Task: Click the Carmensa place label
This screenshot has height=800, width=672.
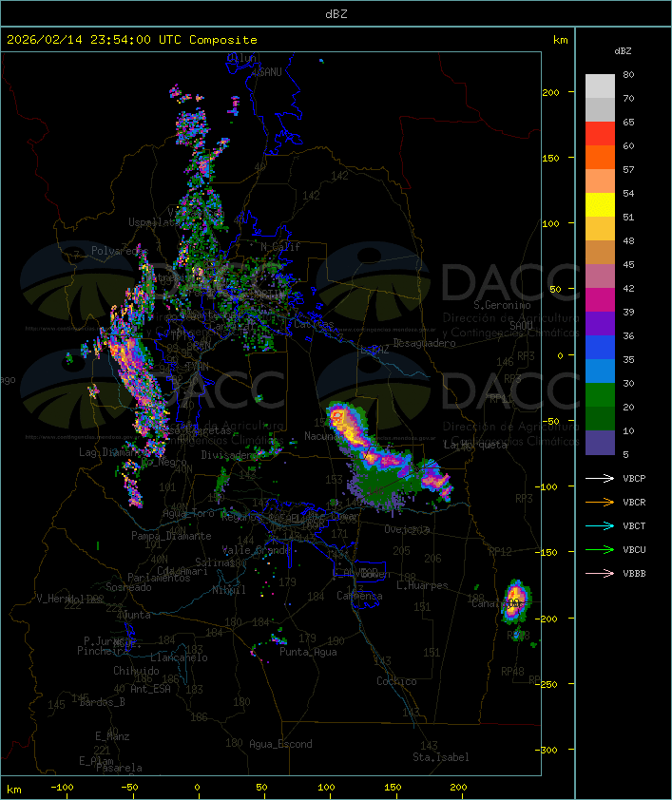Action: coord(359,596)
